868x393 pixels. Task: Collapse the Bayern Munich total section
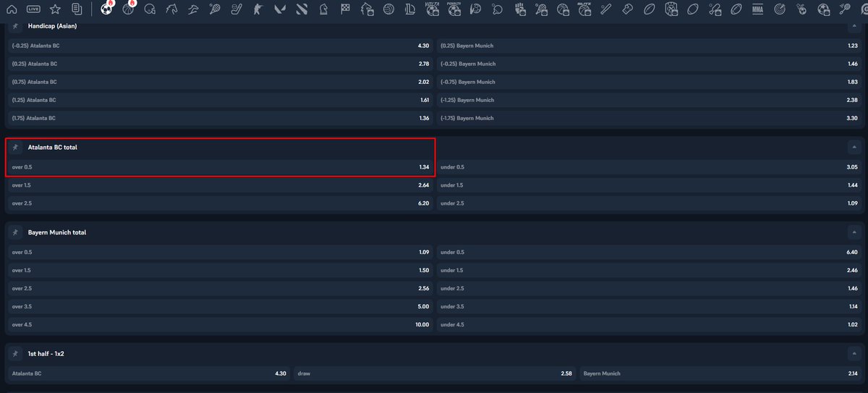click(x=853, y=232)
